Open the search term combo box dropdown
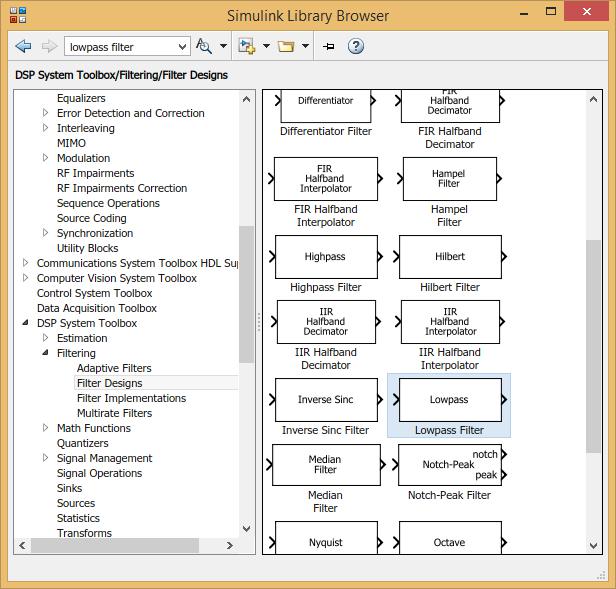 pos(182,47)
